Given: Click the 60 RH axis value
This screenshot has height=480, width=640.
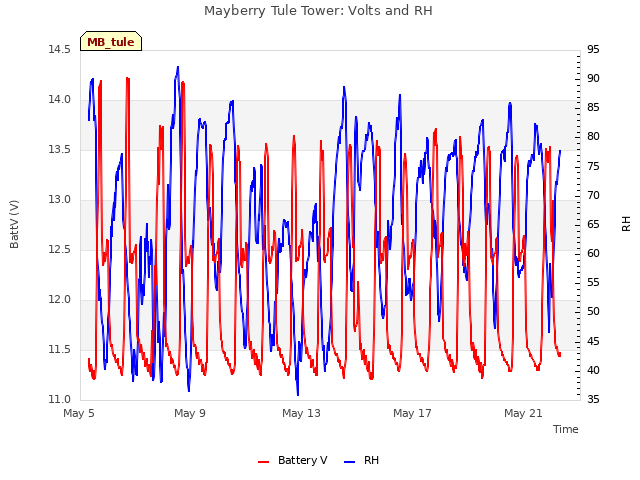Looking at the screenshot, I should coord(593,253).
